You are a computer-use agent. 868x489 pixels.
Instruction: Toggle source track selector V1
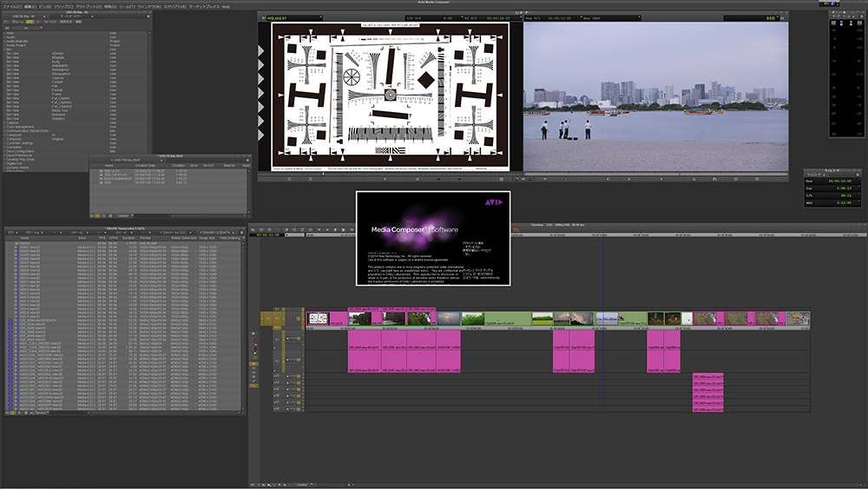click(268, 319)
